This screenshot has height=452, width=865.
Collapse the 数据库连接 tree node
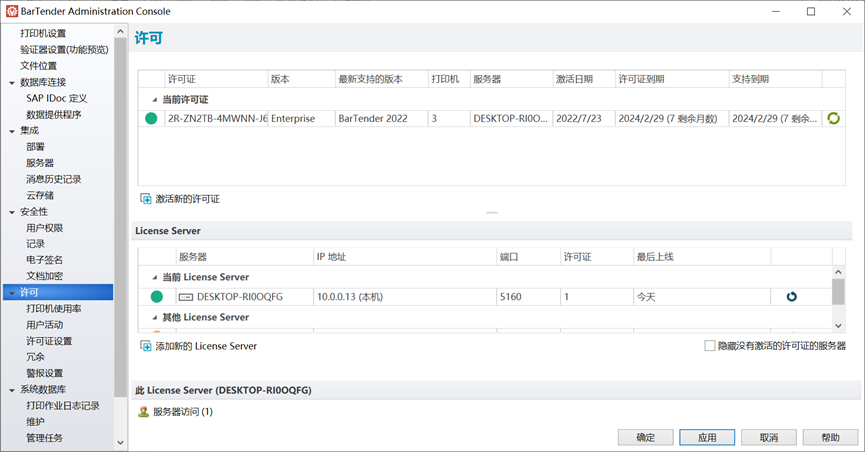point(11,83)
